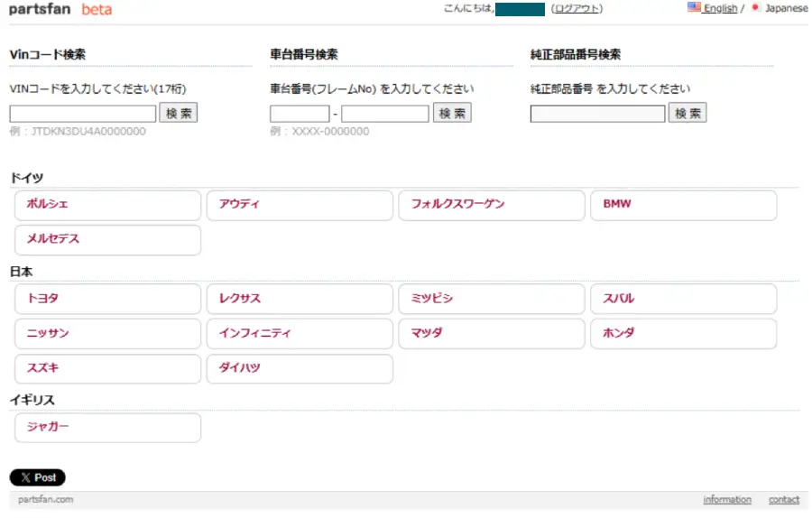Select the BMW brand tile
This screenshot has height=518, width=812.
[x=683, y=205]
